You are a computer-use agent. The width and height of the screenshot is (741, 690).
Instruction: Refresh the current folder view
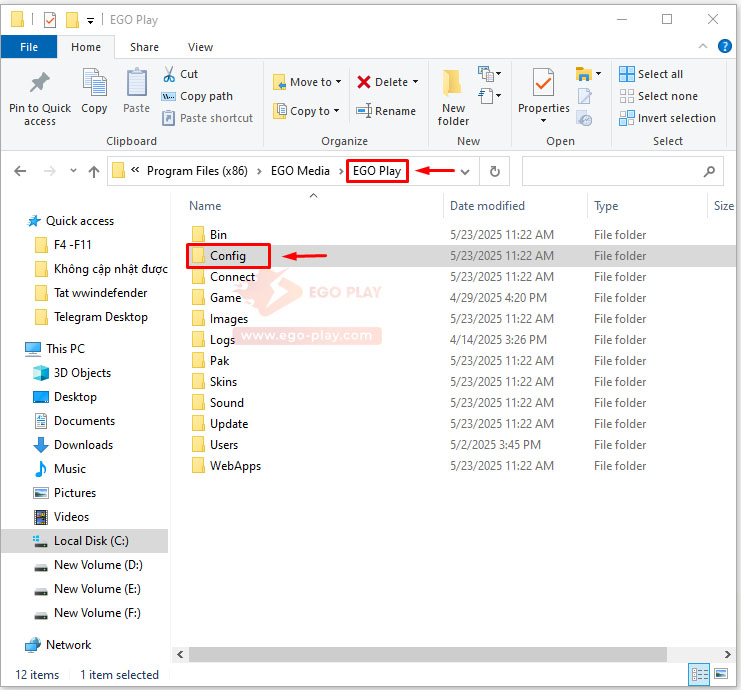click(495, 171)
